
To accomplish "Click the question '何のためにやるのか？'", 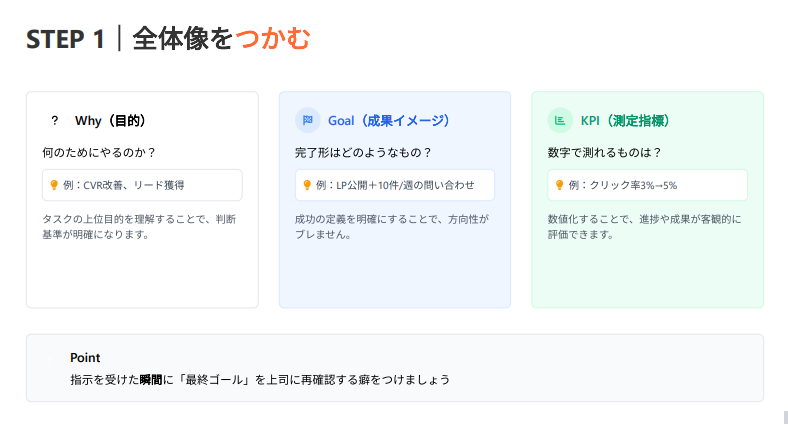I will tap(99, 153).
